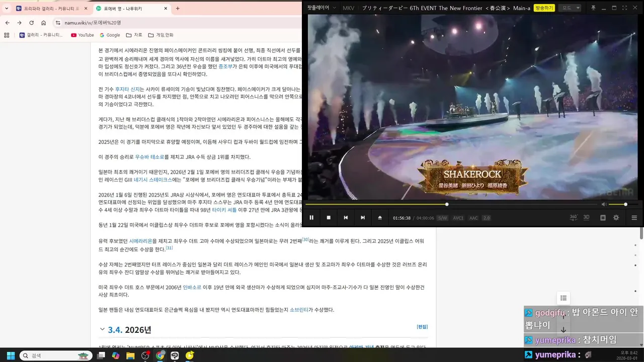Screen dimensions: 644x362
Task: Click the AAC audio codec label
Action: pos(473,218)
